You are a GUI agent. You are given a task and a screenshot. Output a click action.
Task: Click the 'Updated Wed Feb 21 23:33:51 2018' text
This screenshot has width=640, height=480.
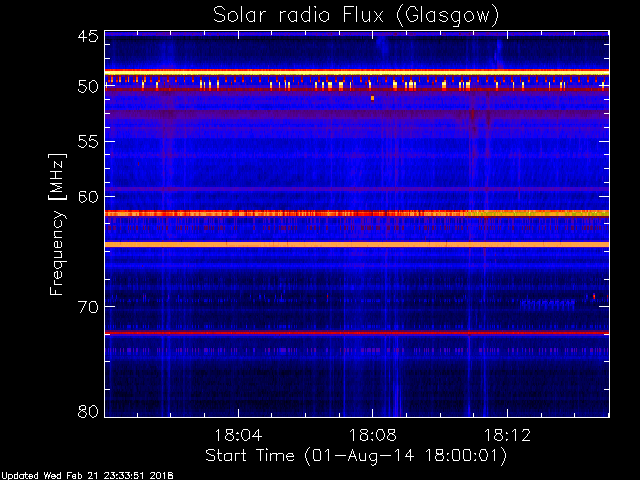click(x=87, y=476)
